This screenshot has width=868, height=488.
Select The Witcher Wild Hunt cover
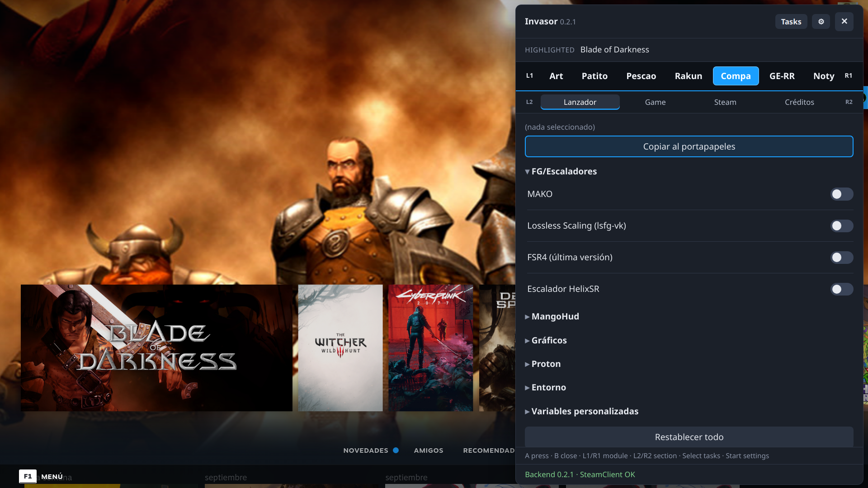pos(340,348)
